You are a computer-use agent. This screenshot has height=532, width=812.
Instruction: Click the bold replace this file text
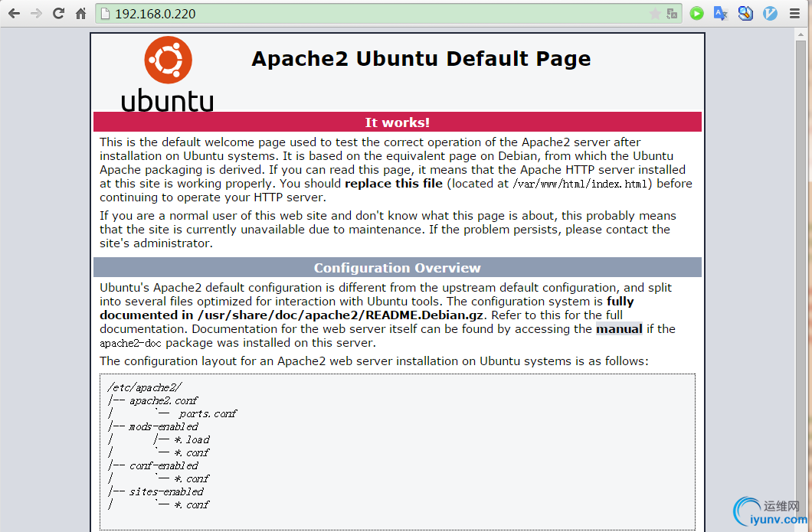pos(394,184)
